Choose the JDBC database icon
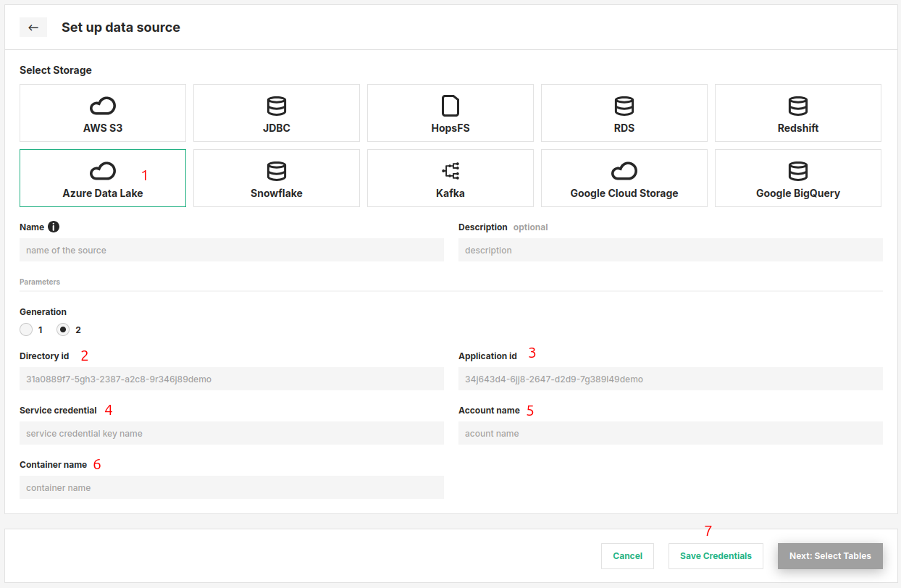Screen dimensions: 901x588 [277, 106]
